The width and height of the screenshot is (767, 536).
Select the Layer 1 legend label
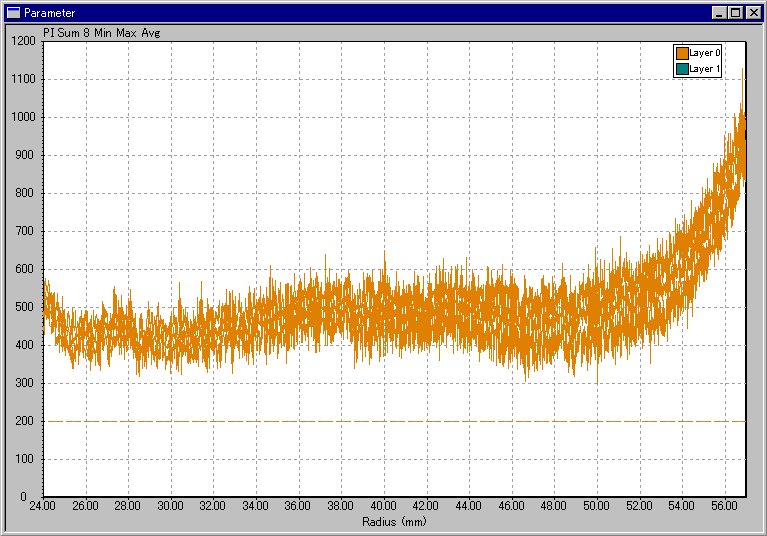coord(705,69)
